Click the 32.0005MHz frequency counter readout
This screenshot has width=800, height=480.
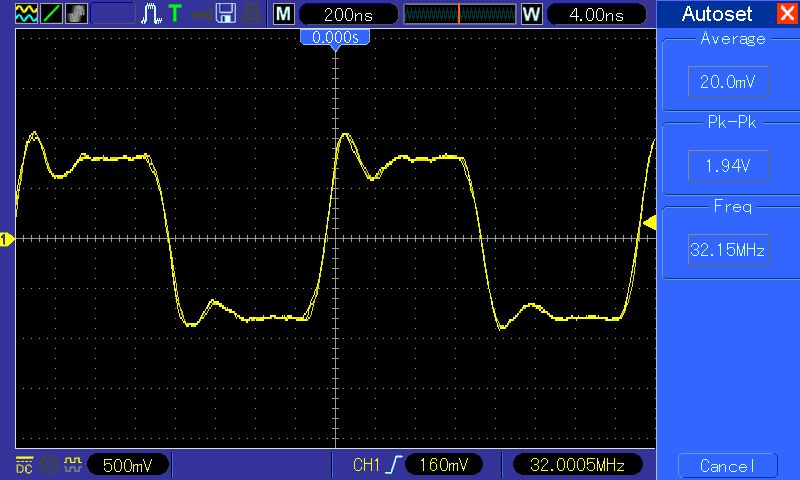click(577, 465)
